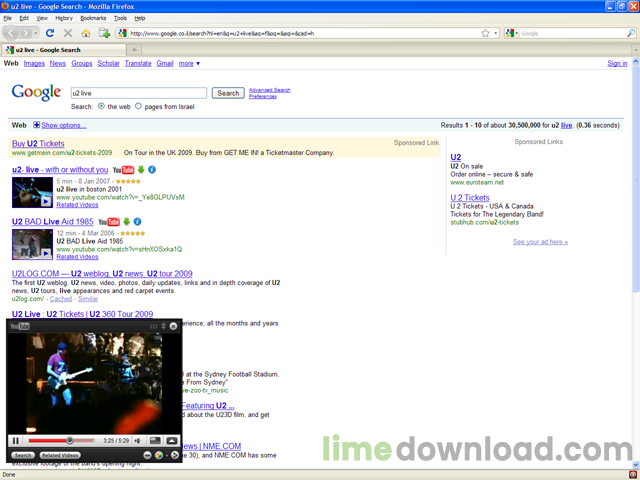Open the Tools menu
Screen dimensions: 640x480
click(120, 18)
